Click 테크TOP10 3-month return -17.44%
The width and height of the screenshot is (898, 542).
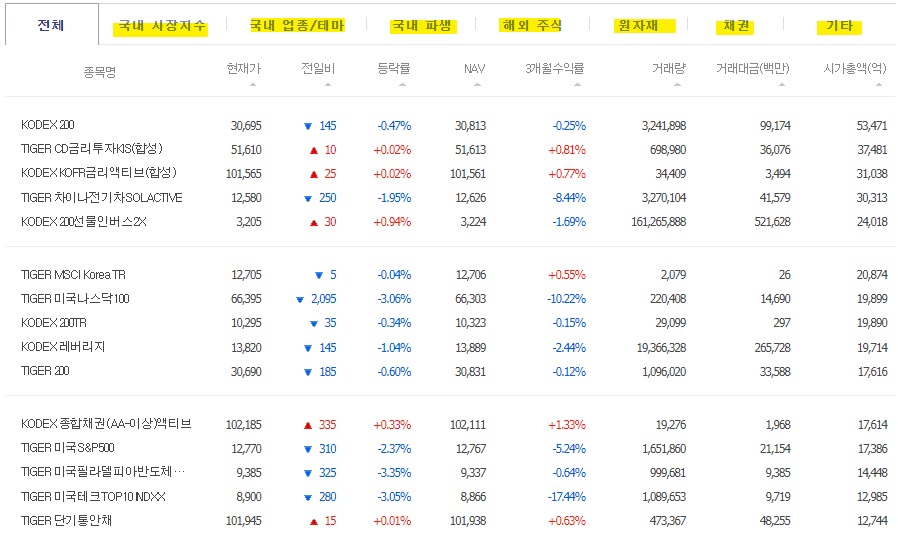567,497
